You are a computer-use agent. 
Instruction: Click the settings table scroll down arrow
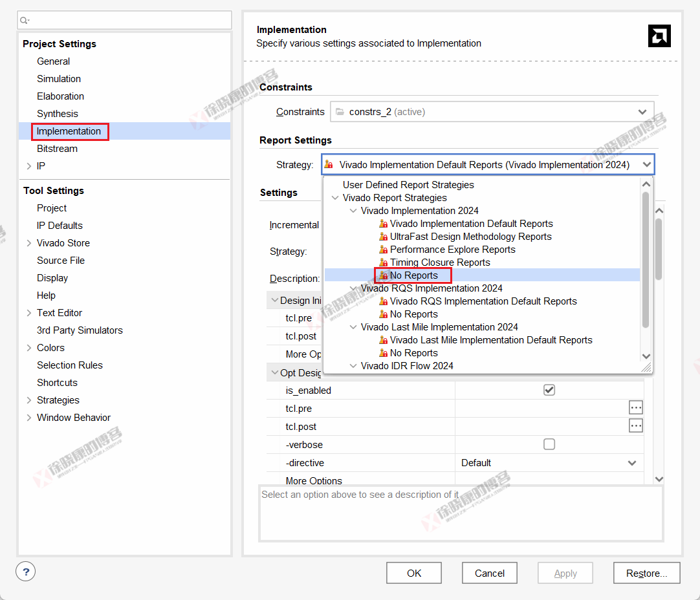(659, 479)
